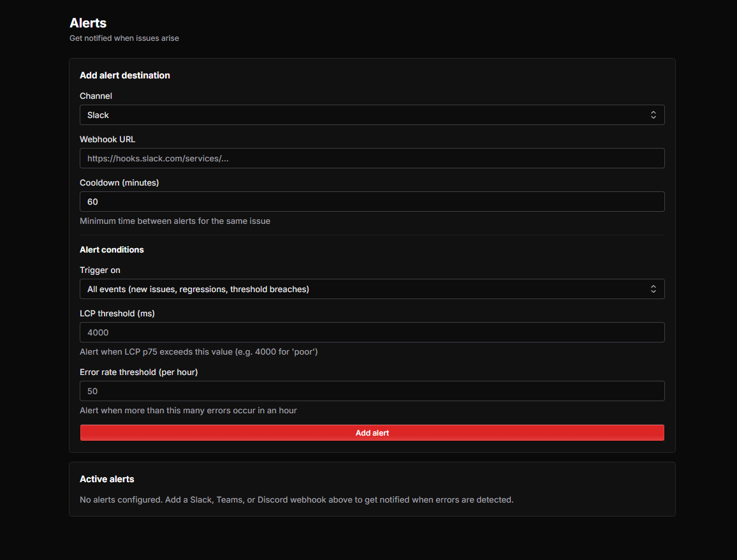Click the Webhook URL field label
Image resolution: width=737 pixels, height=560 pixels.
coord(107,139)
